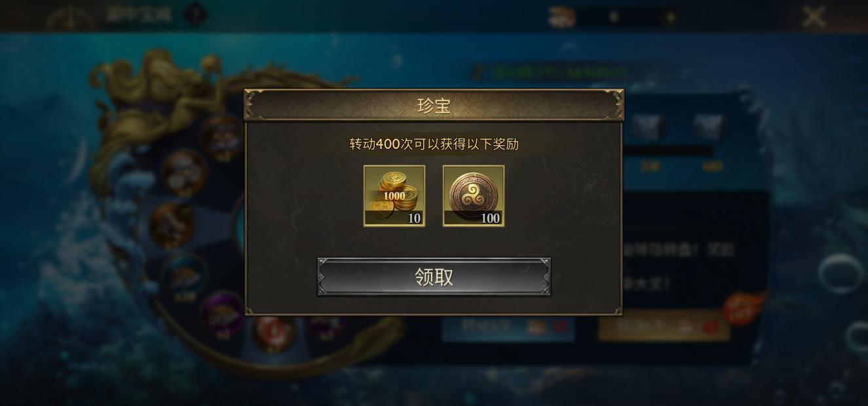This screenshot has width=868, height=406.
Task: Tap the bronze triskele medallion reward icon
Action: (474, 196)
